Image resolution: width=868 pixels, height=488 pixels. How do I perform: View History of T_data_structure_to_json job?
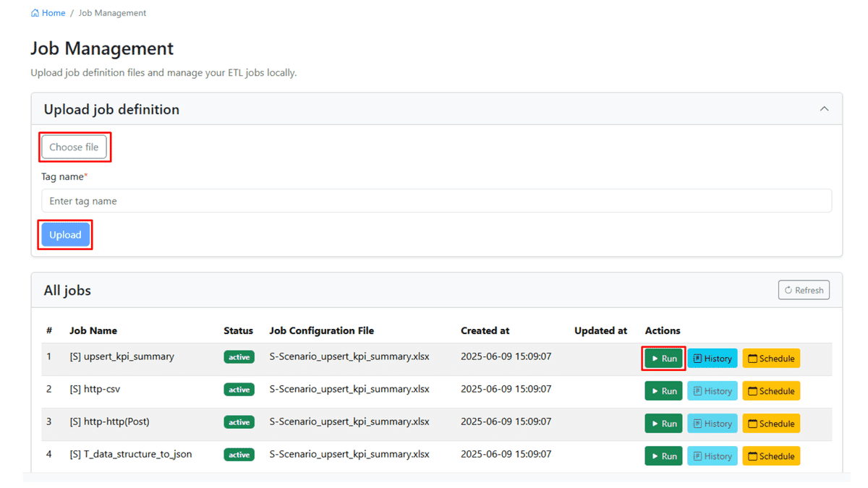(x=712, y=456)
